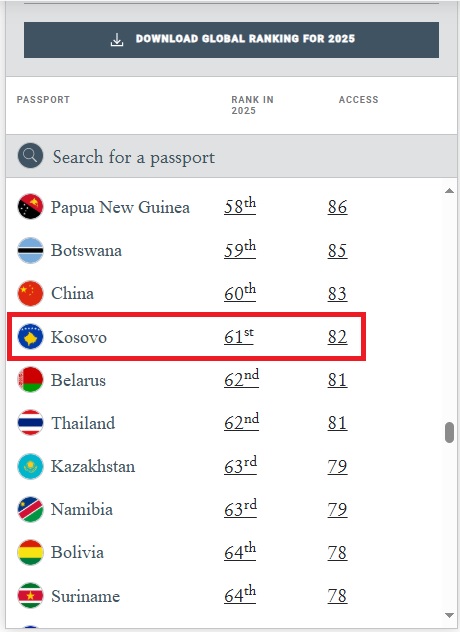460x632 pixels.
Task: Click the scroll up arrow of list
Action: point(450,191)
